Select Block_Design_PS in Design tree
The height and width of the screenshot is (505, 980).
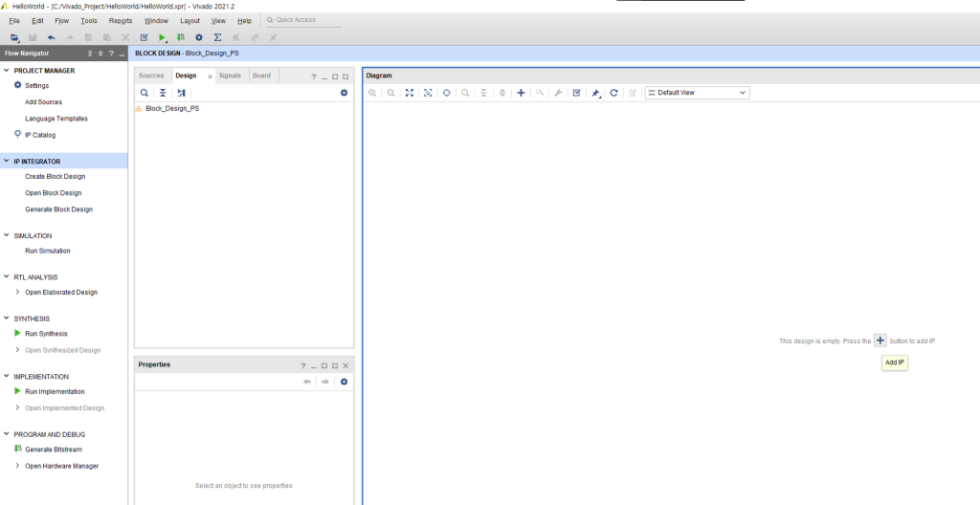pyautogui.click(x=172, y=109)
